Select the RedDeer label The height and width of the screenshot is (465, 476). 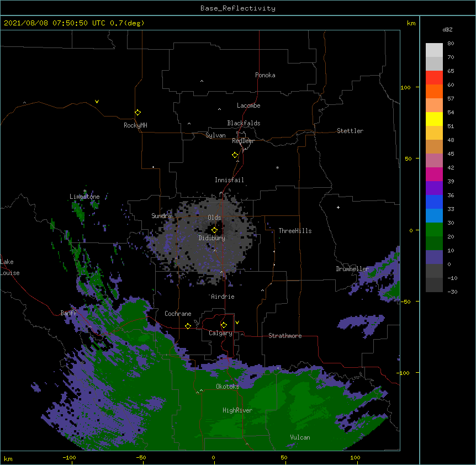pos(243,141)
